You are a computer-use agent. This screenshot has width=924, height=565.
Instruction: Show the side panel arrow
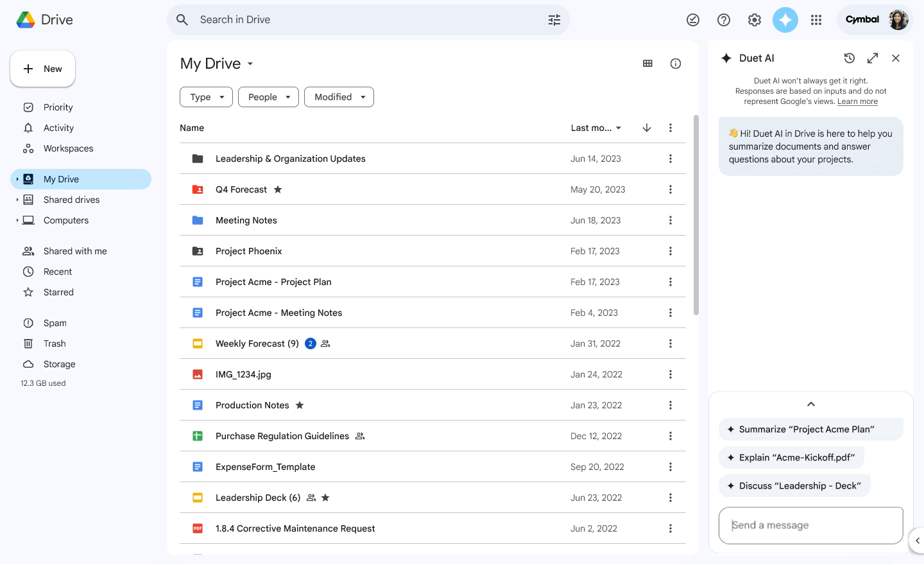tap(917, 541)
